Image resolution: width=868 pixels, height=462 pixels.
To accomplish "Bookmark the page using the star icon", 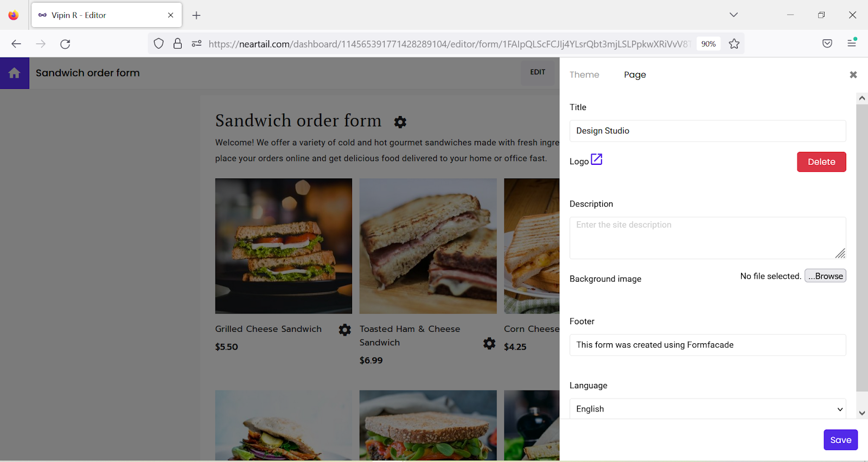I will coord(734,43).
